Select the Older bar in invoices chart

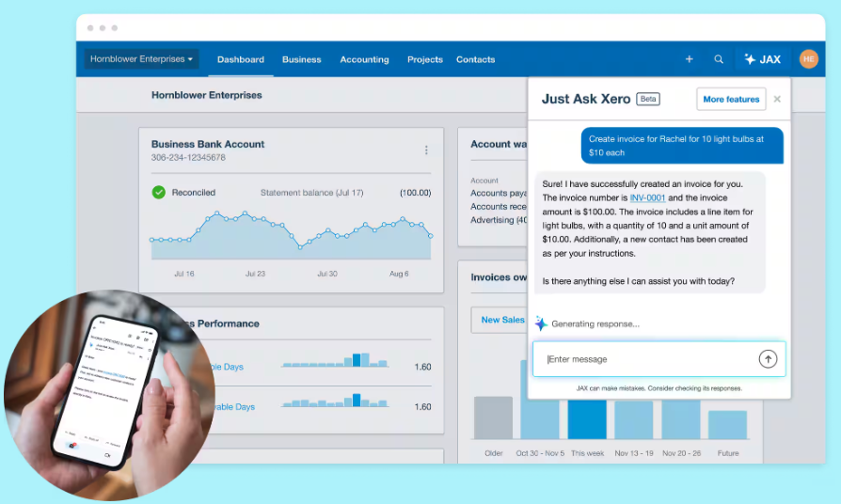click(493, 417)
